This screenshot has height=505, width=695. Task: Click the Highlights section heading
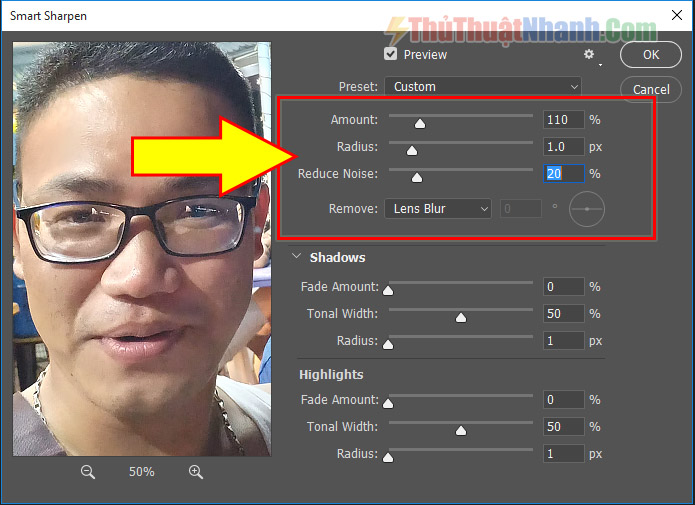(x=331, y=375)
